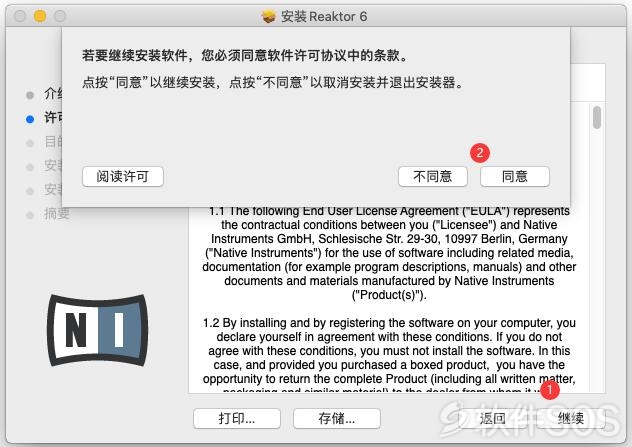Click the blue bullet of the current license step

[x=30, y=119]
